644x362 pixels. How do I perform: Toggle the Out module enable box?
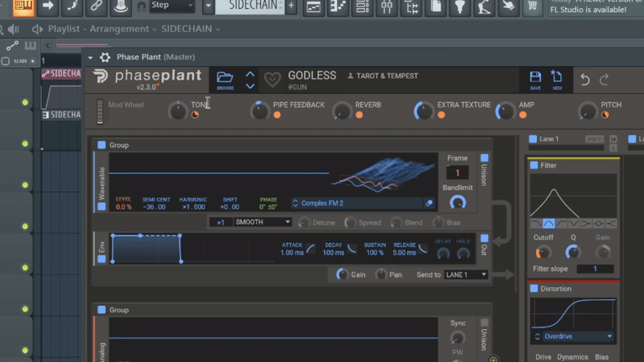[x=485, y=238]
